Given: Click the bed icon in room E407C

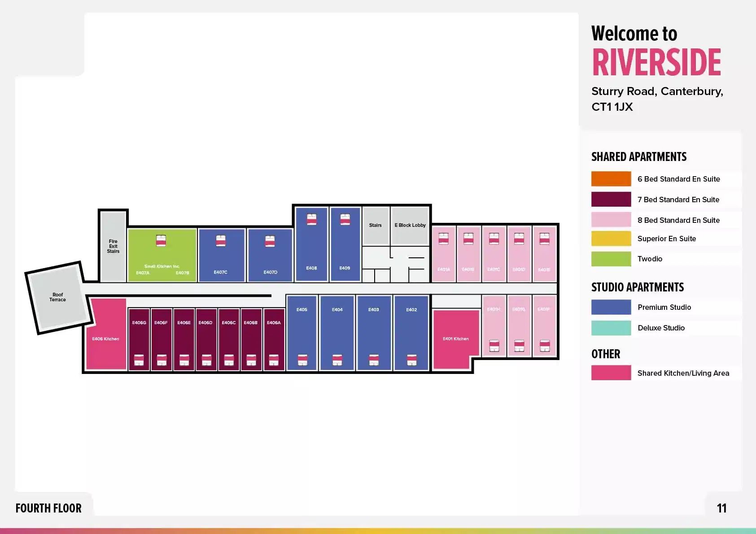Looking at the screenshot, I should [x=220, y=240].
